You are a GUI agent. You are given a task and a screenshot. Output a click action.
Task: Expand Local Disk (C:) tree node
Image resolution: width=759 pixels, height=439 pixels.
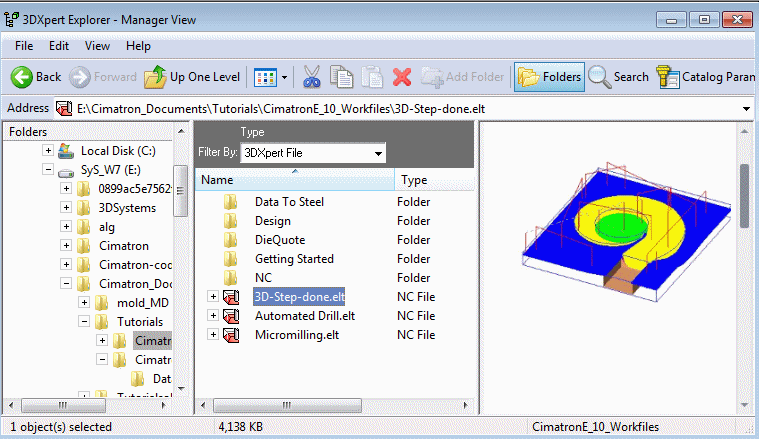click(x=47, y=151)
